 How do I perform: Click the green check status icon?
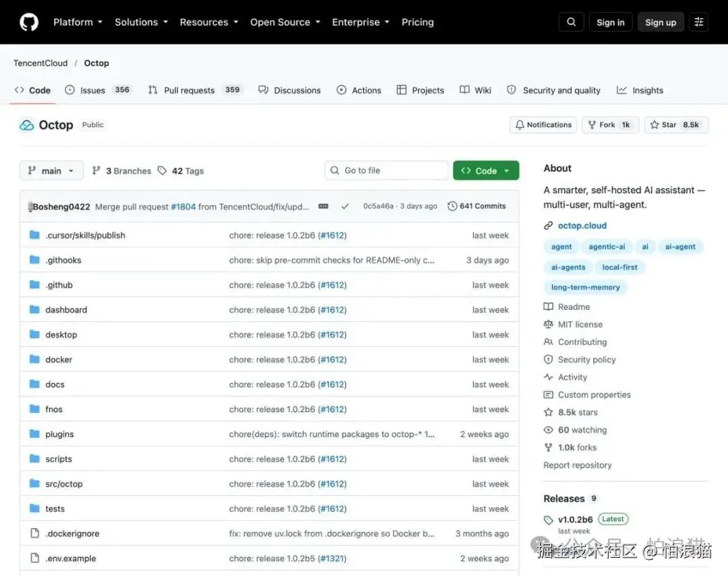(345, 206)
